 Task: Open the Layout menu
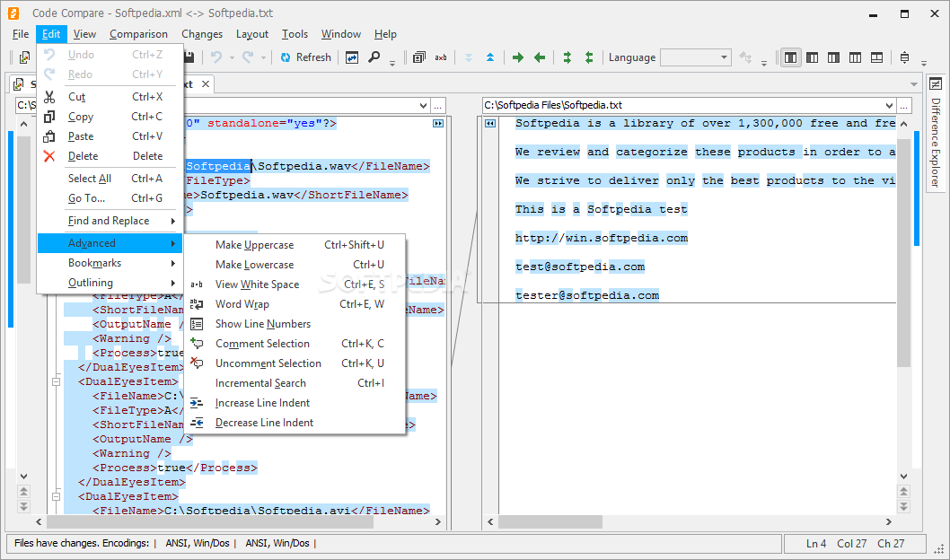click(x=252, y=34)
